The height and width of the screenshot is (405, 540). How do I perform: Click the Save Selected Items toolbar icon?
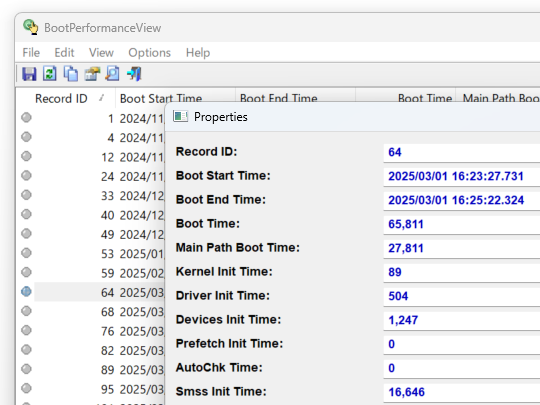(29, 74)
